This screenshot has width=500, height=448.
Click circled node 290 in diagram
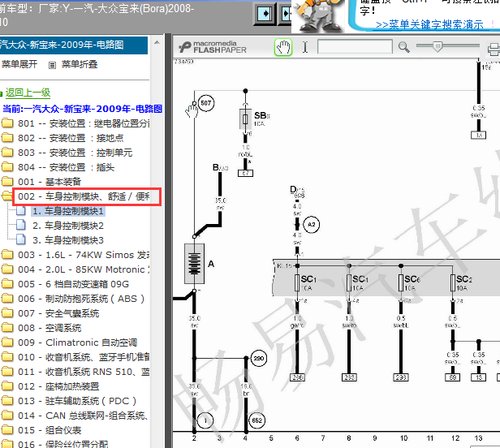point(259,359)
